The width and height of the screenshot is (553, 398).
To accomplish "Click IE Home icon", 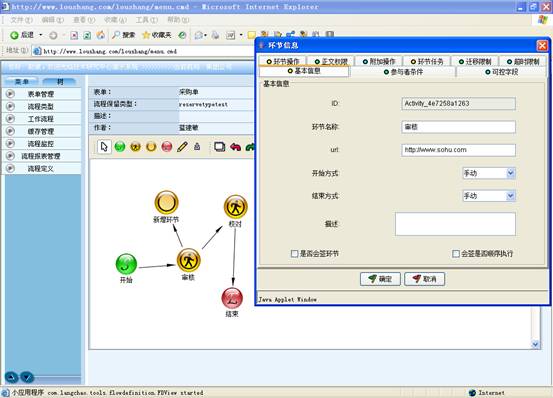I will click(101, 35).
